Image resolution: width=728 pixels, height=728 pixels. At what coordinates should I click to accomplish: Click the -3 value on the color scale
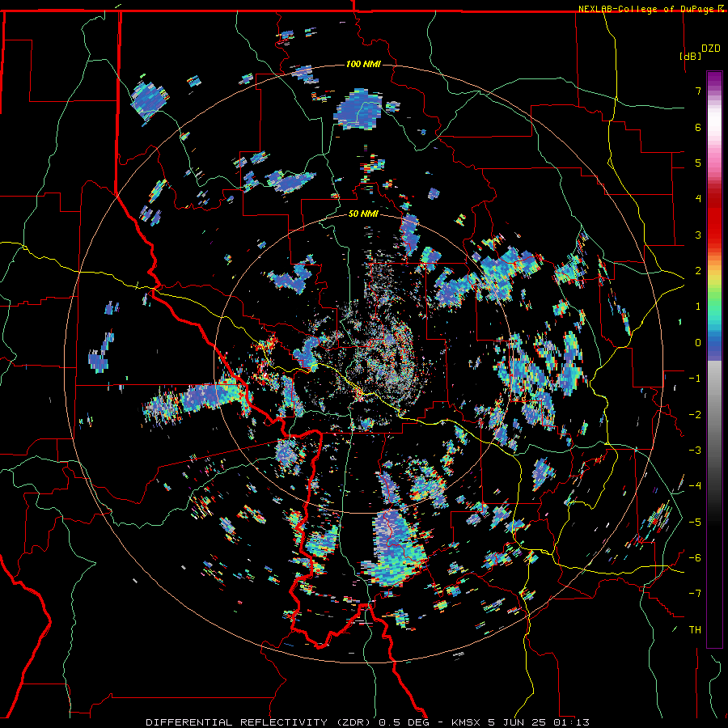pos(695,451)
